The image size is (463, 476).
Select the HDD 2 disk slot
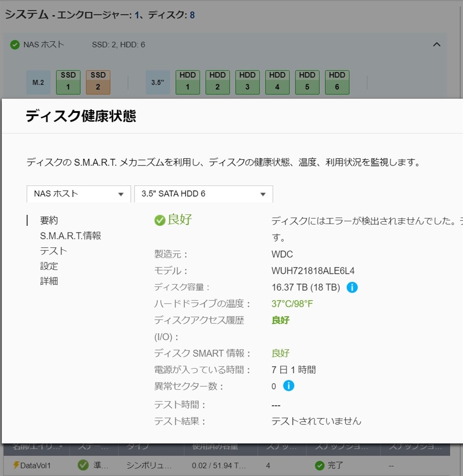coord(217,82)
